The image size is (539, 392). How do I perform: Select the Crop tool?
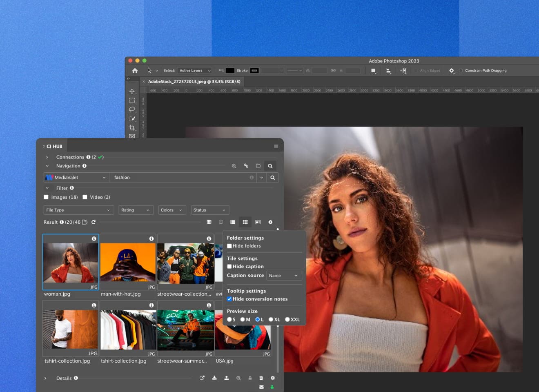(132, 127)
